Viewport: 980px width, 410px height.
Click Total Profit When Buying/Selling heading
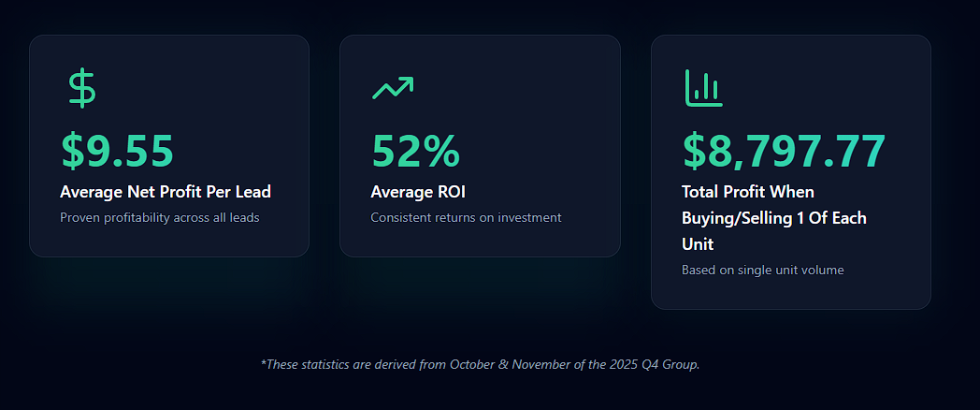point(774,218)
